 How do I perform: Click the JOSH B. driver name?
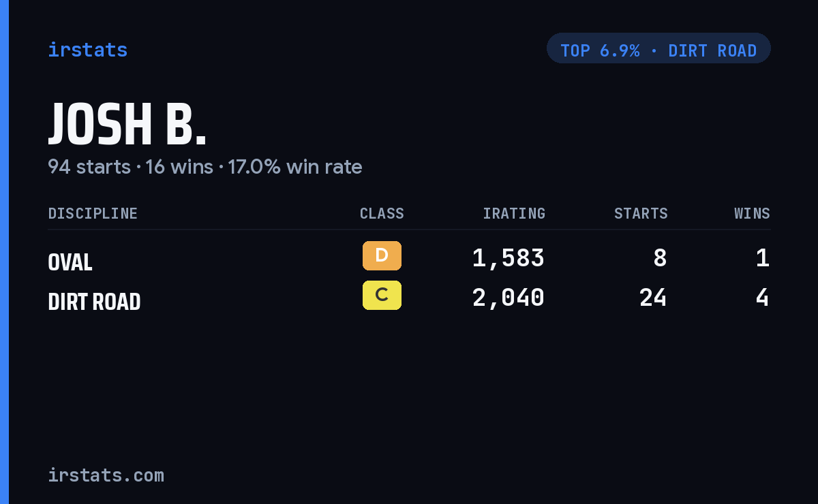tap(127, 125)
